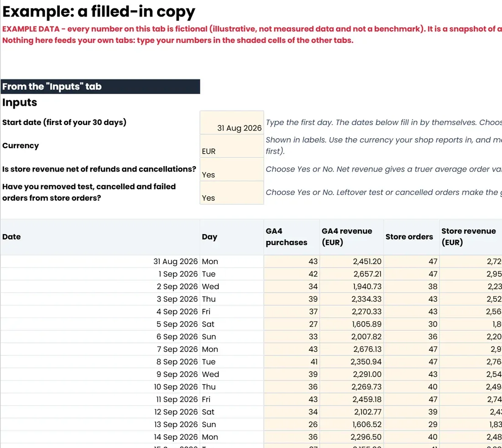Select GA4 revenue 2,657.21 cell

click(351, 274)
